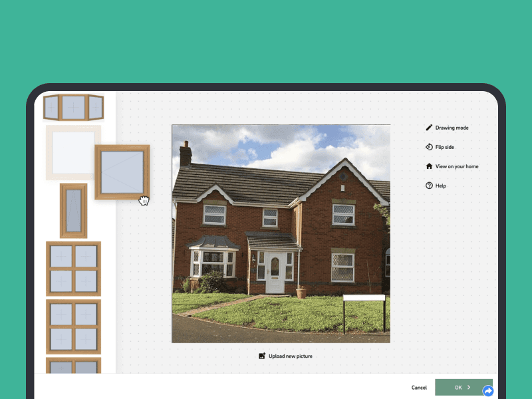
Task: Click the camera icon beside Upload new picture
Action: pos(262,356)
